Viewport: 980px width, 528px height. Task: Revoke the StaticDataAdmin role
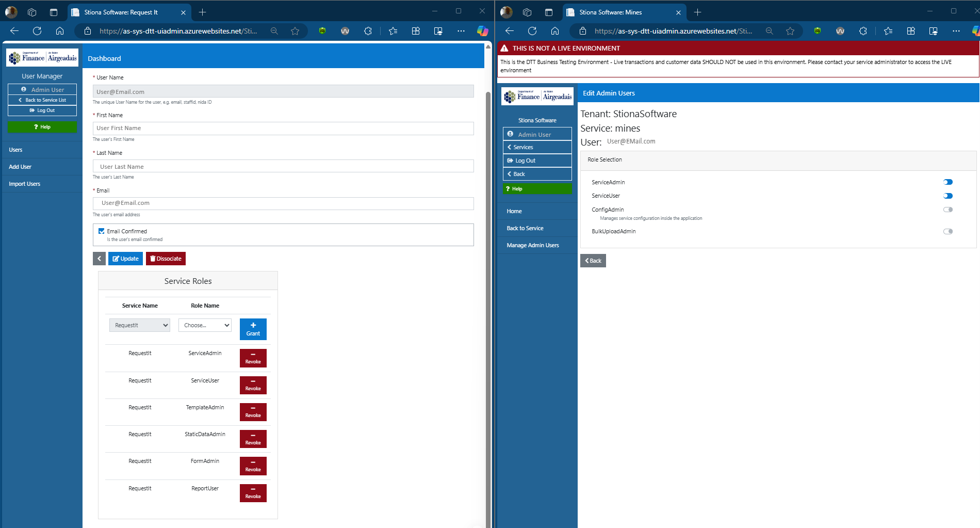coord(253,439)
